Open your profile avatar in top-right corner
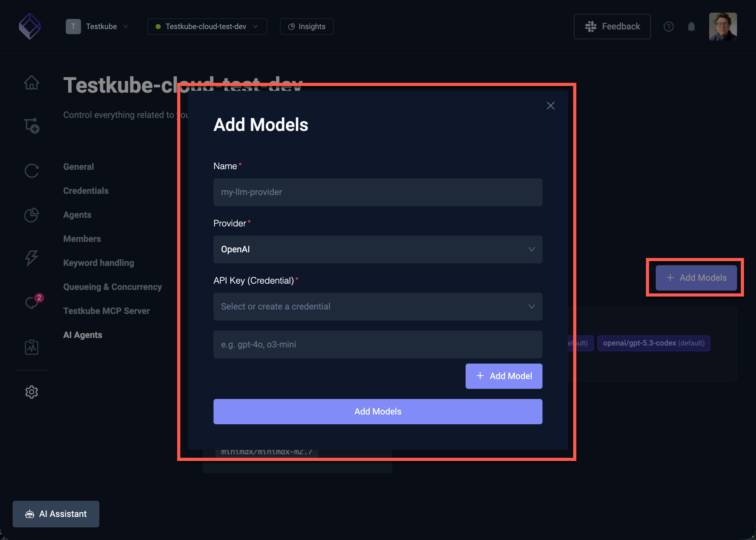This screenshot has width=756, height=540. 722,26
